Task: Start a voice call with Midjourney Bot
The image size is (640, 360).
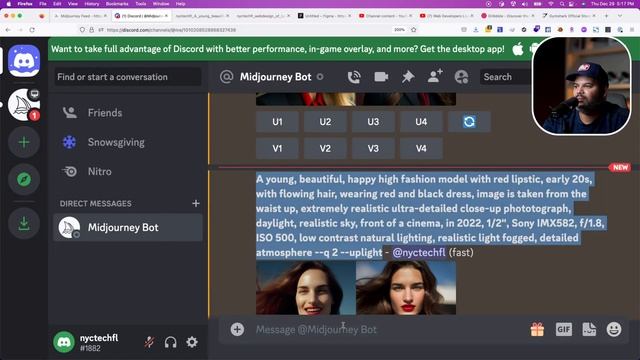Action: click(x=354, y=77)
